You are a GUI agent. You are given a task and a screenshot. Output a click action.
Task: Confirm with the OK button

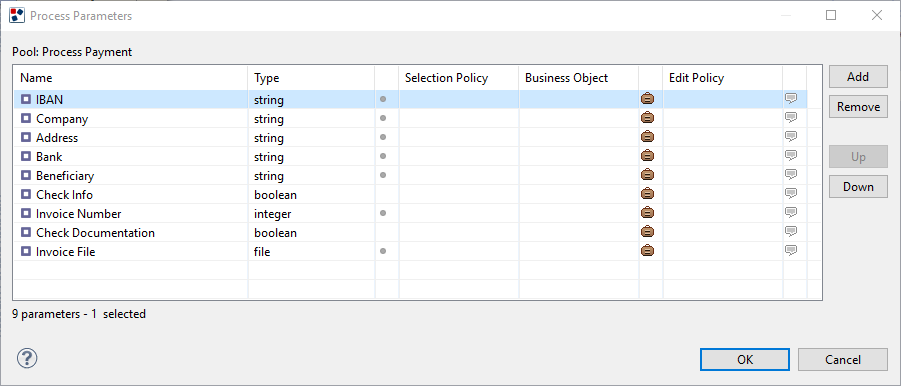click(x=745, y=360)
